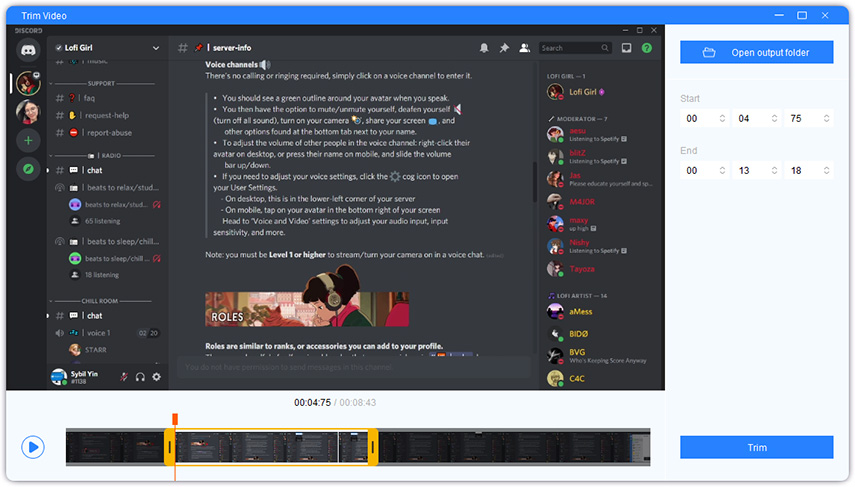
Task: Adjust the End seconds stepper showing 13
Action: 774,171
